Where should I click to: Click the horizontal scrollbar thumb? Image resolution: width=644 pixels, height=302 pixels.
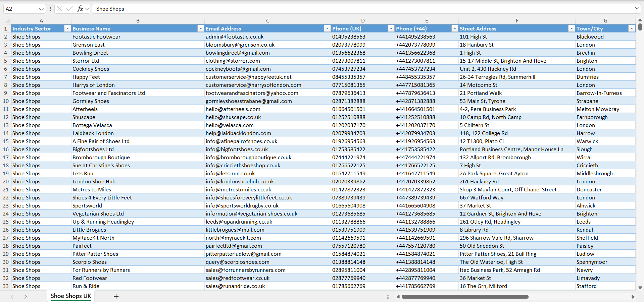coord(465,297)
